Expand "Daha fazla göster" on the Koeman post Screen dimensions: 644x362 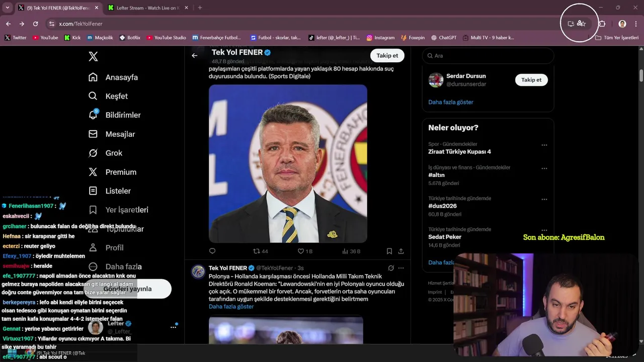(x=231, y=307)
